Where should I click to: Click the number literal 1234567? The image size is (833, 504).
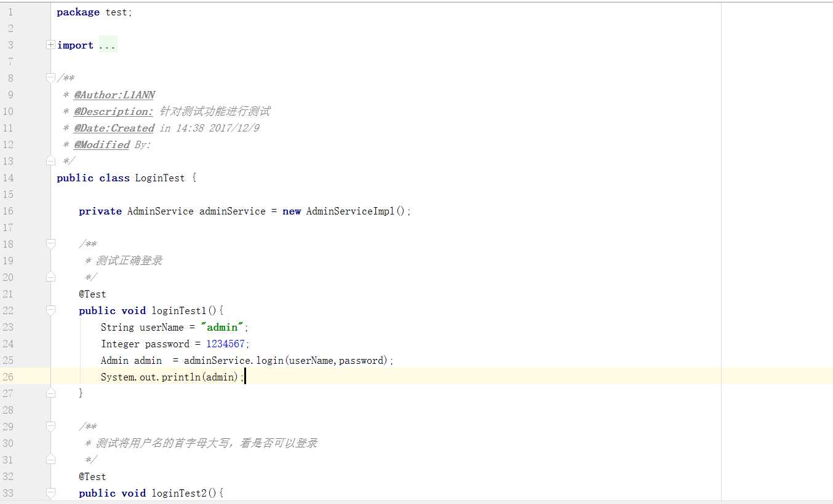point(225,344)
